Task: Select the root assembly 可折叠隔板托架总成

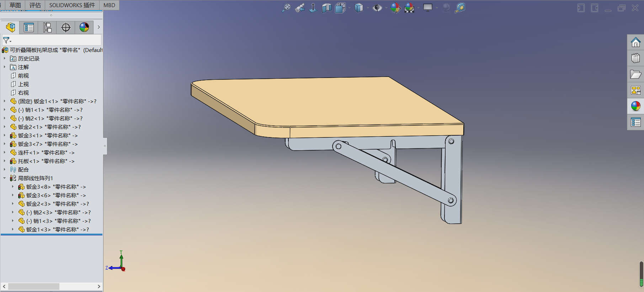Action: 52,50
